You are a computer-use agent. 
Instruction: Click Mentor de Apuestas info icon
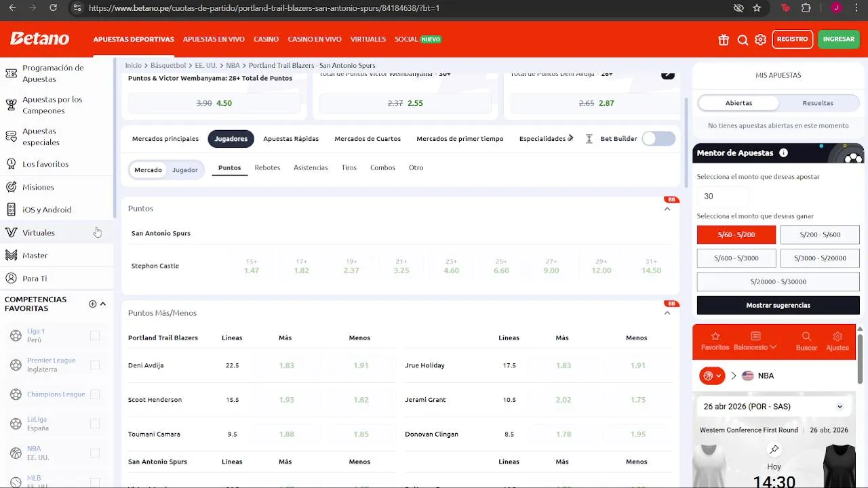coord(783,153)
